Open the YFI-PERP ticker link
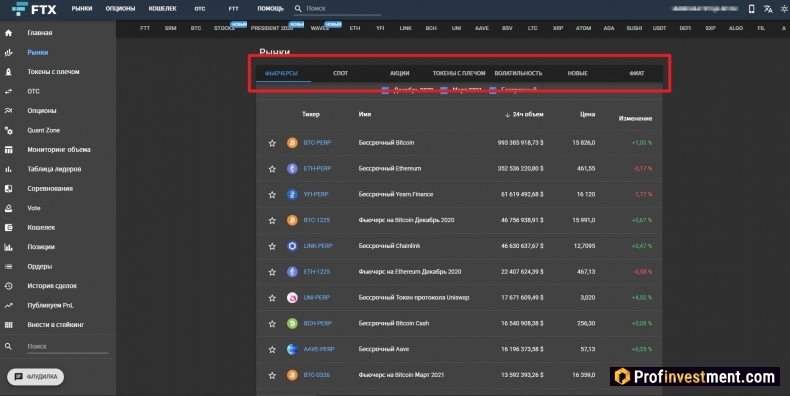Screen dimensions: 790x396 pos(316,194)
